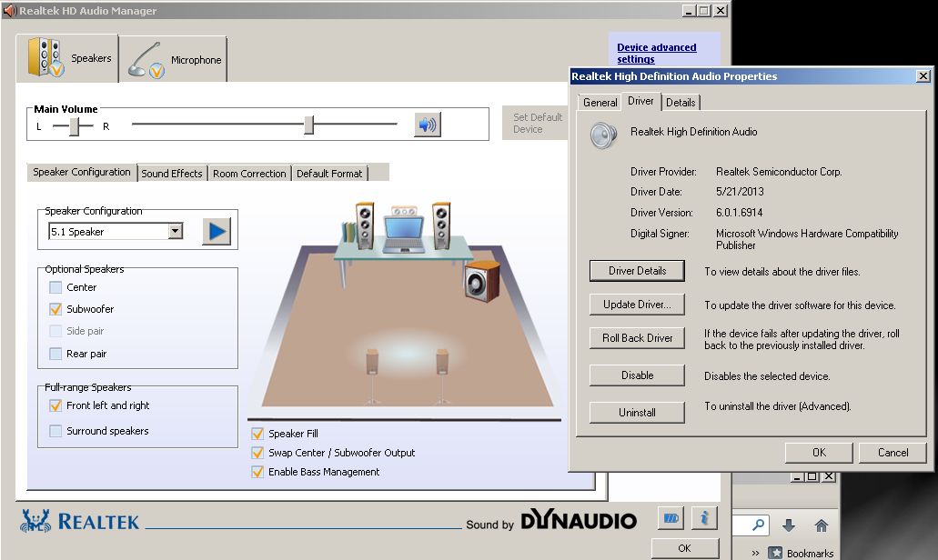Uncheck the Subwoofer checkbox
The width and height of the screenshot is (938, 560).
[55, 309]
